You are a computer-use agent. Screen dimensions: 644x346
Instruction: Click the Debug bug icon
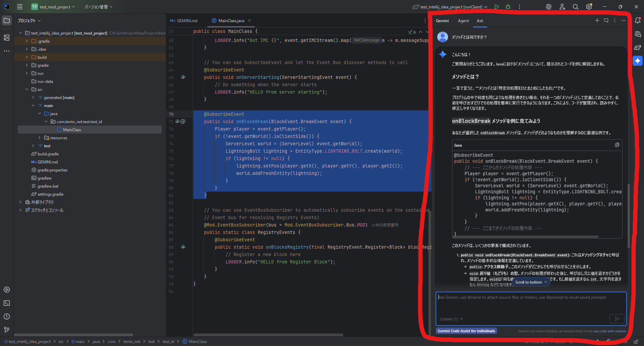click(508, 7)
